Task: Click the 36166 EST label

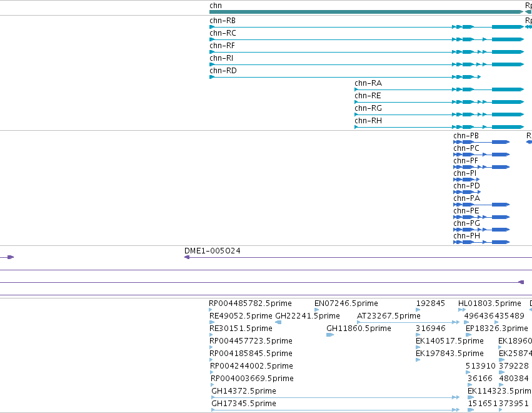Action: 480,379
